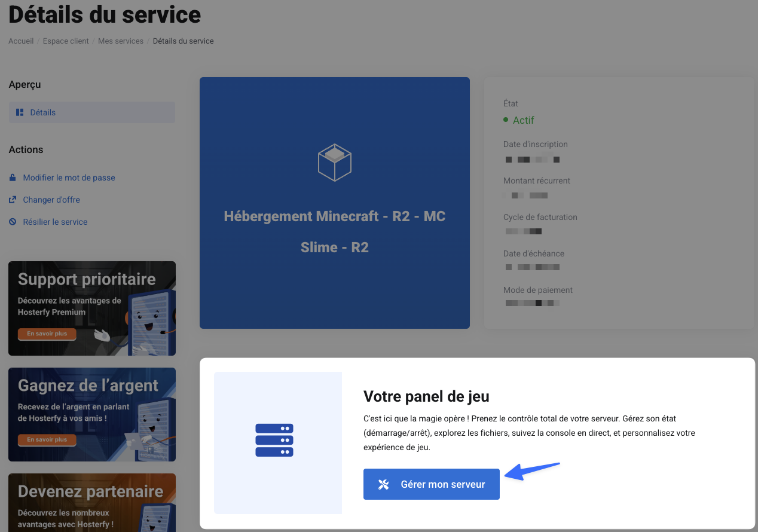758x532 pixels.
Task: Open the Support prioritaire banner
Action: pyautogui.click(x=92, y=308)
